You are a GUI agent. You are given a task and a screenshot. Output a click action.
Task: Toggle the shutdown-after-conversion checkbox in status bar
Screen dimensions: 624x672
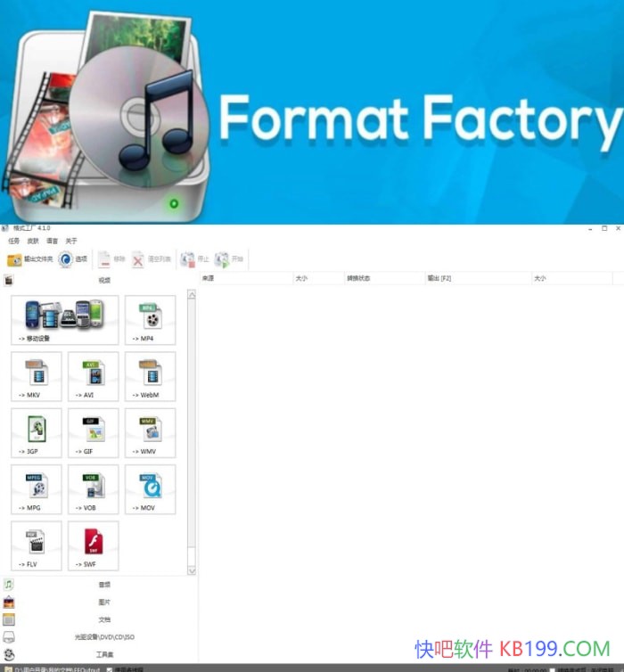point(553,668)
